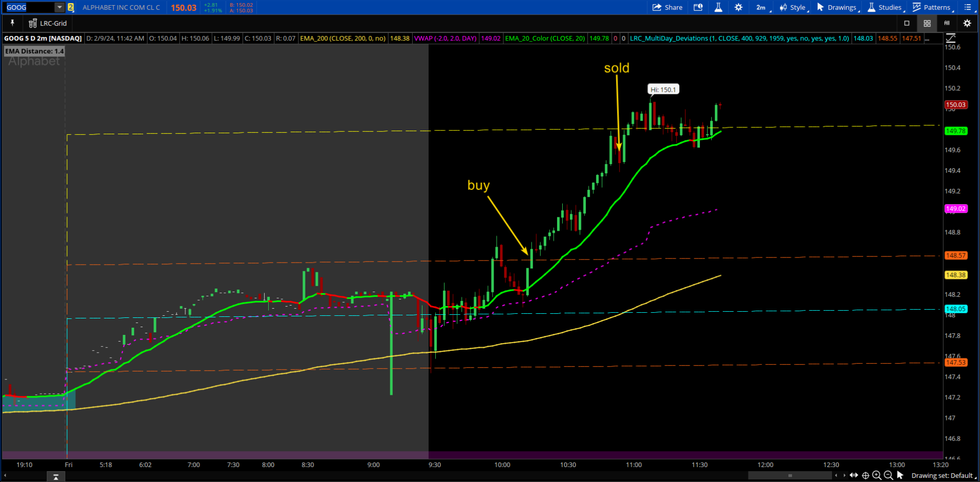Click the horizontal expand arrows icon

[x=854, y=475]
